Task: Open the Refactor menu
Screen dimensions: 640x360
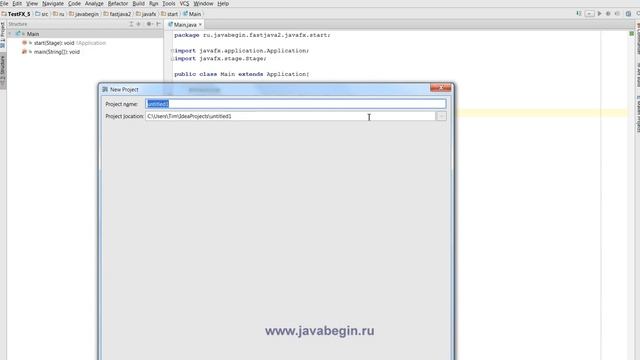Action: [118, 3]
